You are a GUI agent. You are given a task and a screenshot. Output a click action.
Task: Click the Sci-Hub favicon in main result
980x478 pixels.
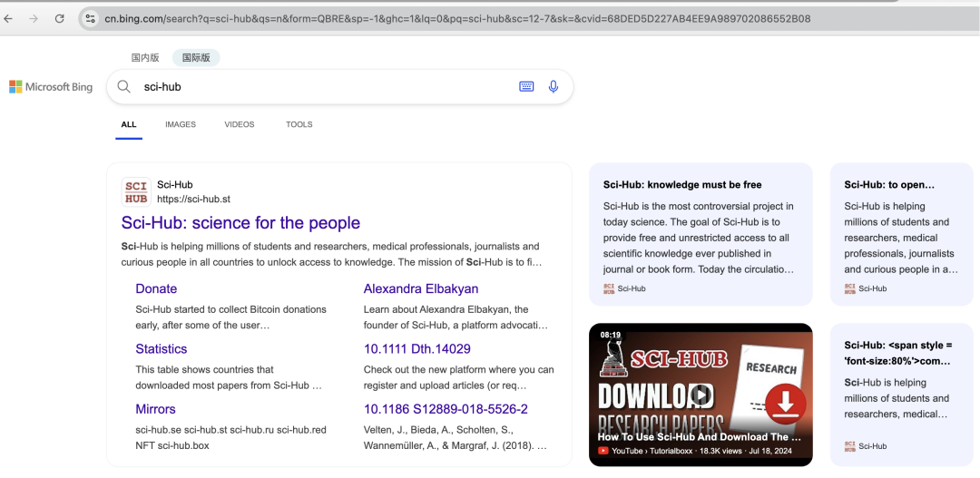point(135,191)
